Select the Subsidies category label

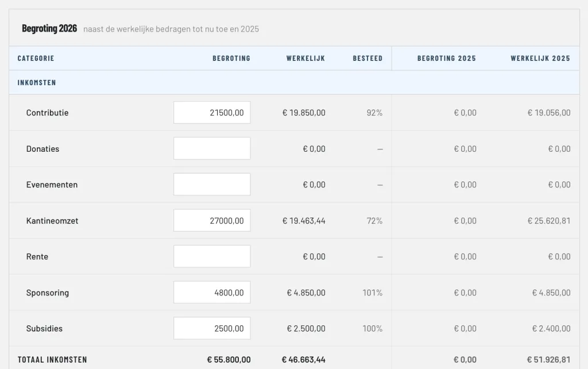(44, 328)
